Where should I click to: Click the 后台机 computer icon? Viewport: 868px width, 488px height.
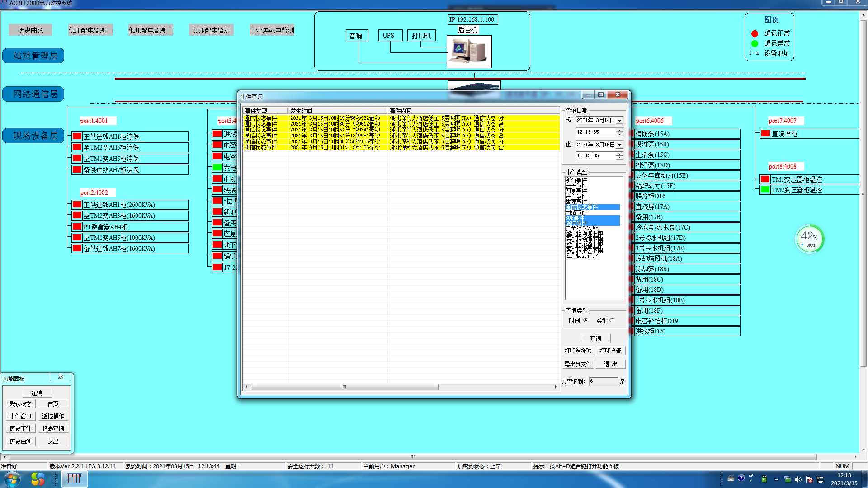point(469,52)
